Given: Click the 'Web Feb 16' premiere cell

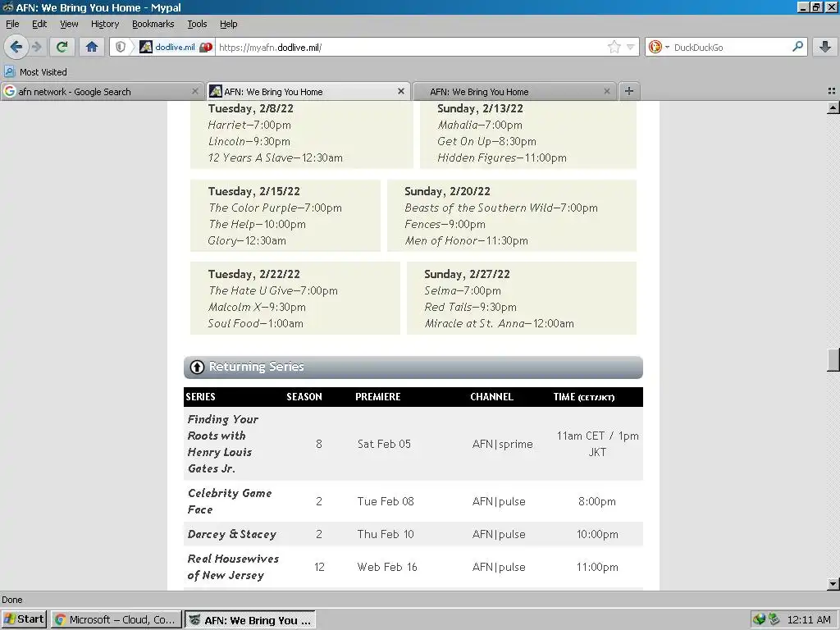Looking at the screenshot, I should (x=387, y=567).
